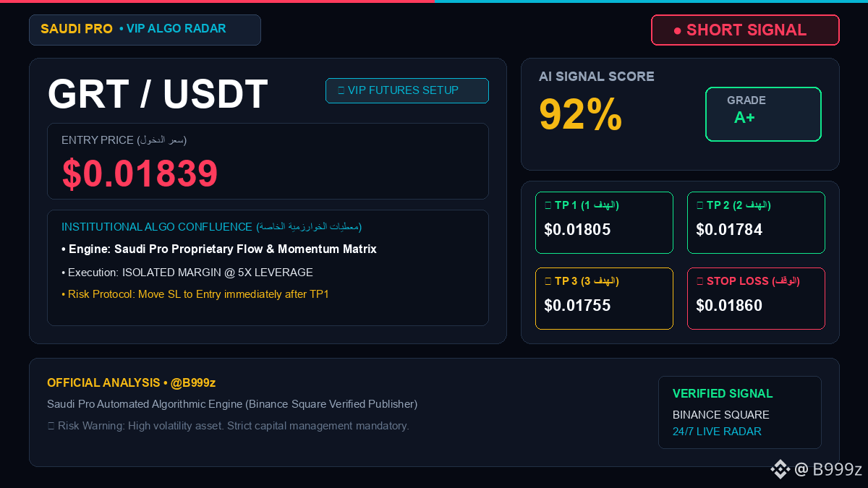Click the VERIFIED SIGNAL heading
868x488 pixels.
(723, 394)
